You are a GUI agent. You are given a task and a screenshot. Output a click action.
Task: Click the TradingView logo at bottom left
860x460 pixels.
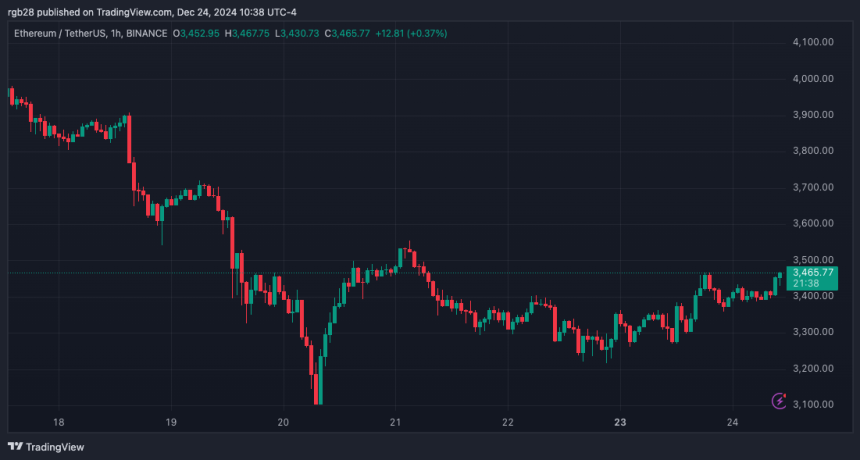[x=46, y=447]
